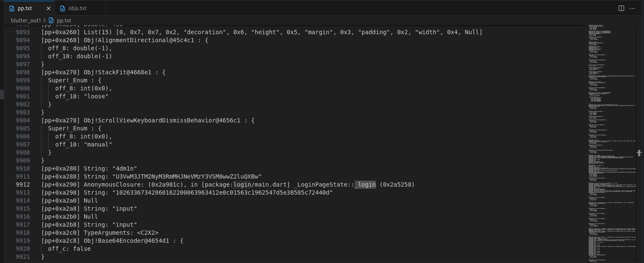Click the file icon on the pp.txt tab

(12, 8)
